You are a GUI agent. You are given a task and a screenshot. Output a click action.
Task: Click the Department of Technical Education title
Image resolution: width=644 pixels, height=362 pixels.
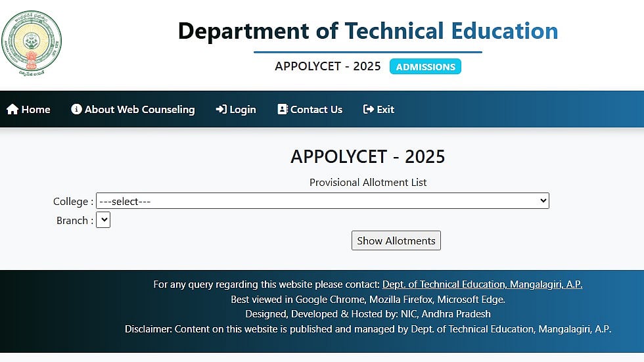[x=368, y=31]
